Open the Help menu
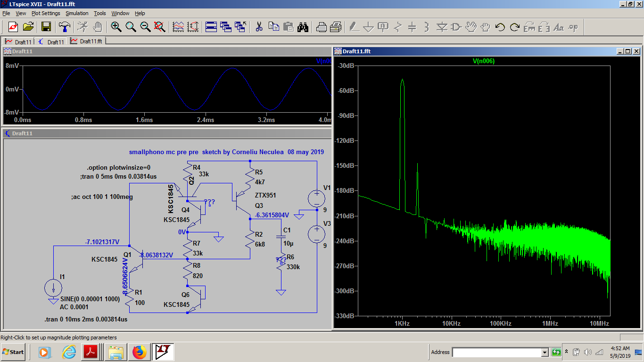 [x=140, y=13]
